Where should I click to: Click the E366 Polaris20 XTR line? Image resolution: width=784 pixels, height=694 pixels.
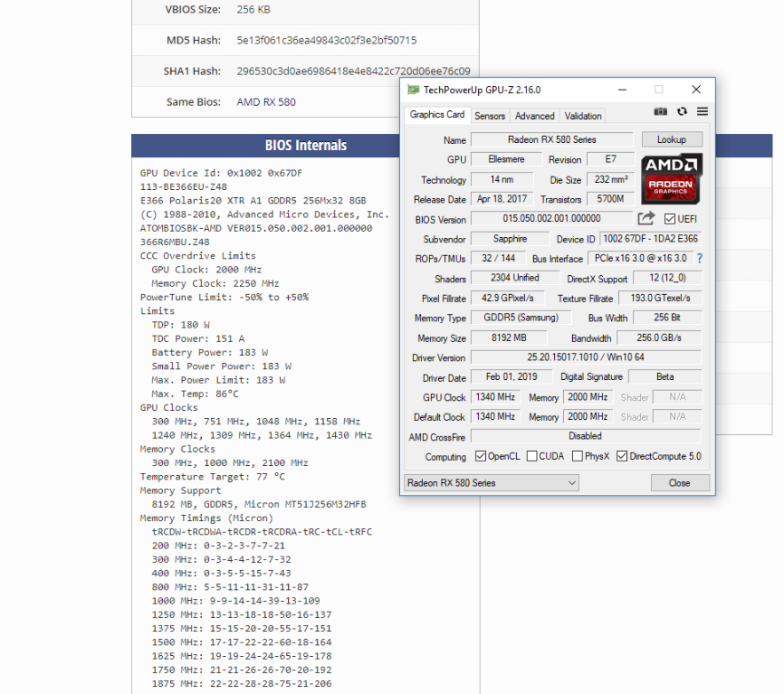coord(253,200)
